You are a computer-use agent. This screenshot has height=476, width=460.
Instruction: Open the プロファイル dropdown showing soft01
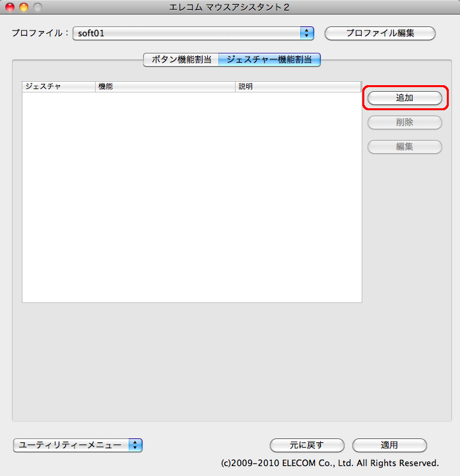(x=193, y=33)
